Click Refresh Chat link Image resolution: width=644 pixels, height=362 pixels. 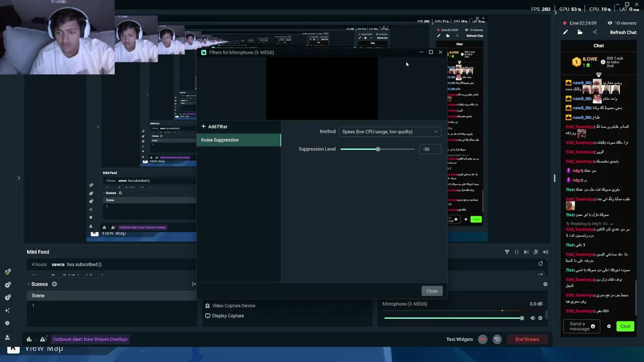tap(623, 33)
